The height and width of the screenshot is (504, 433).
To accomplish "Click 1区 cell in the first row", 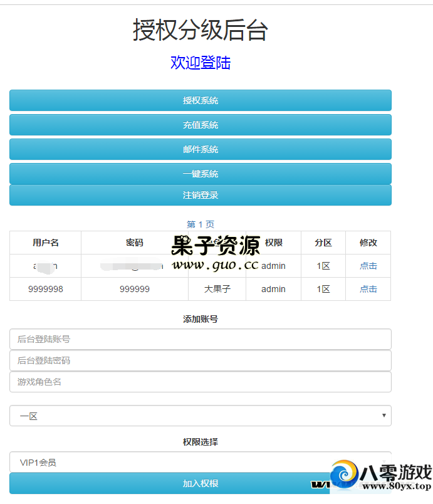I will tap(323, 266).
